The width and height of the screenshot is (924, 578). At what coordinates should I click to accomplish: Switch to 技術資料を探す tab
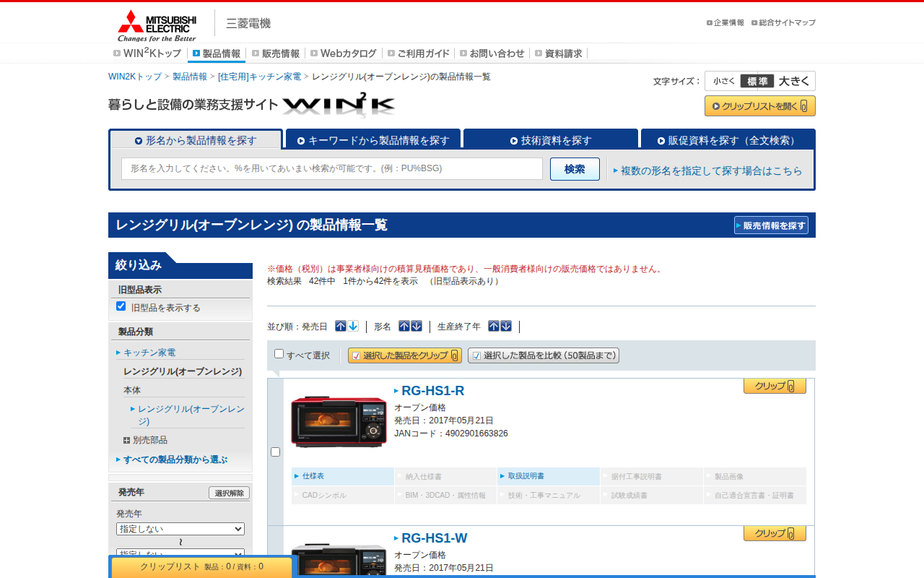[x=551, y=139]
